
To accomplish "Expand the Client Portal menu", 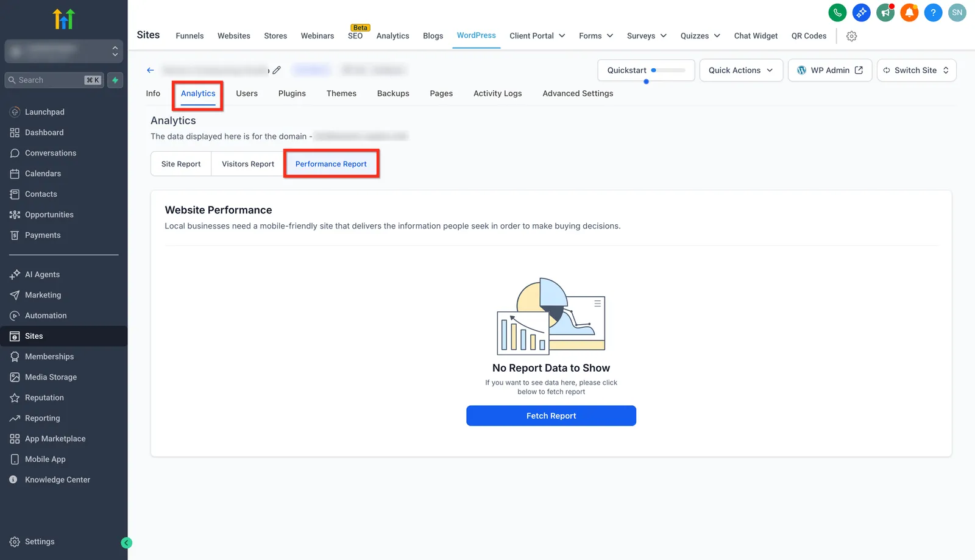I will click(x=537, y=36).
